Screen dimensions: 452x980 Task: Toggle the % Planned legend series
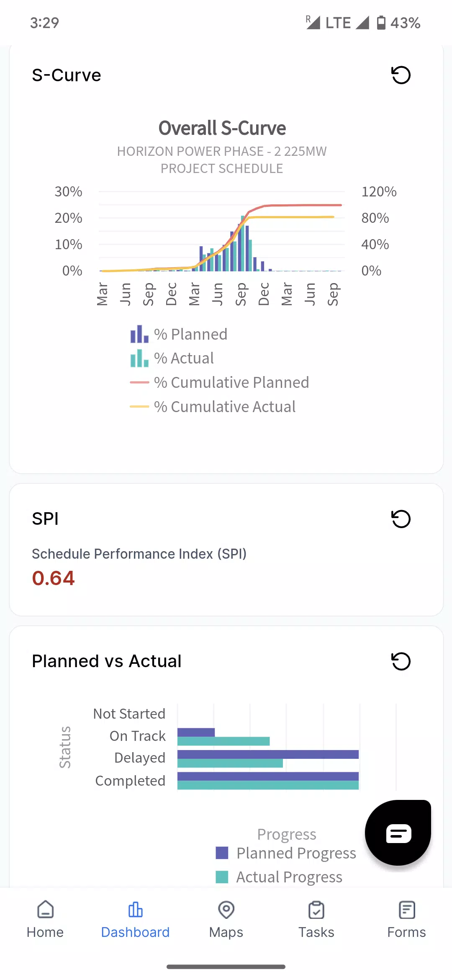point(179,334)
